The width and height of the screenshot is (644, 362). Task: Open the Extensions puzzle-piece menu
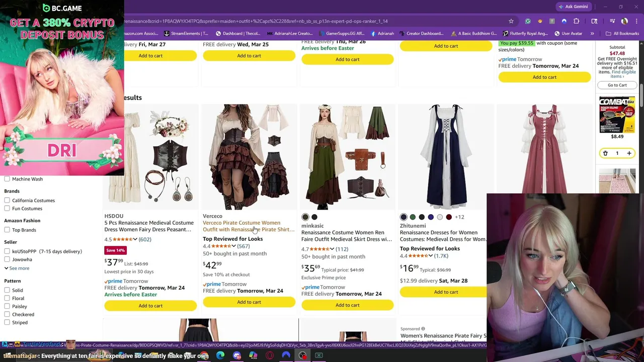click(x=577, y=21)
